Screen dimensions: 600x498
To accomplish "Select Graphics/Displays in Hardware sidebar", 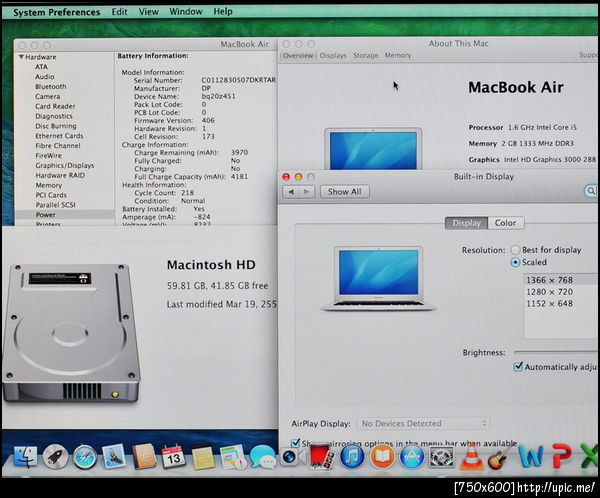I will coord(65,165).
